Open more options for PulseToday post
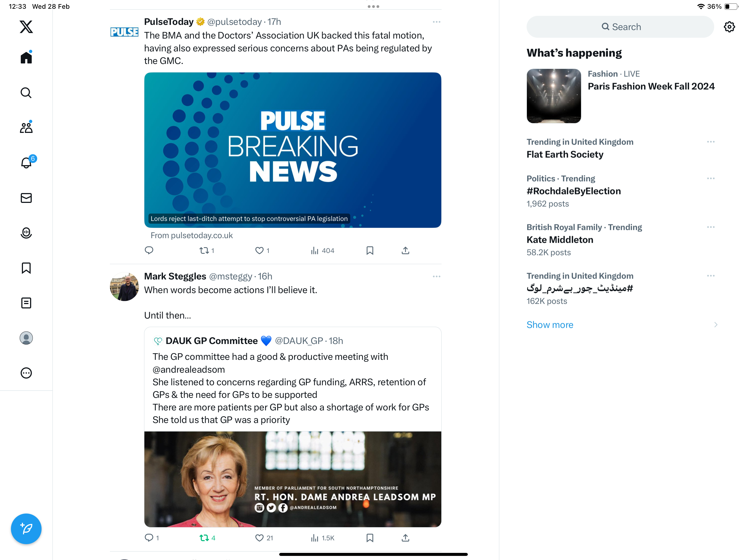 (436, 22)
